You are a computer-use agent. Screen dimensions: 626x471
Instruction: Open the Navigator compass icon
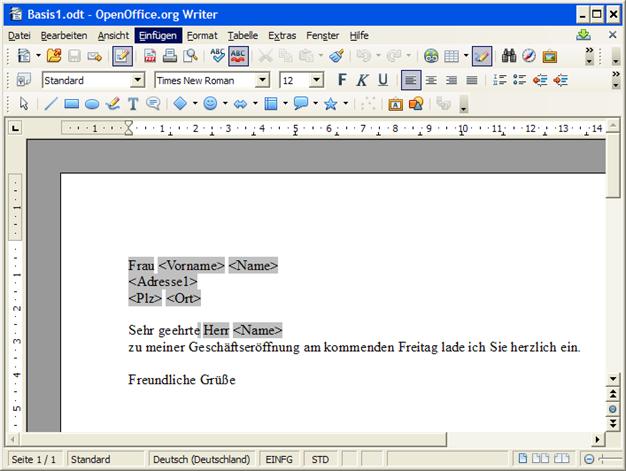[x=529, y=56]
